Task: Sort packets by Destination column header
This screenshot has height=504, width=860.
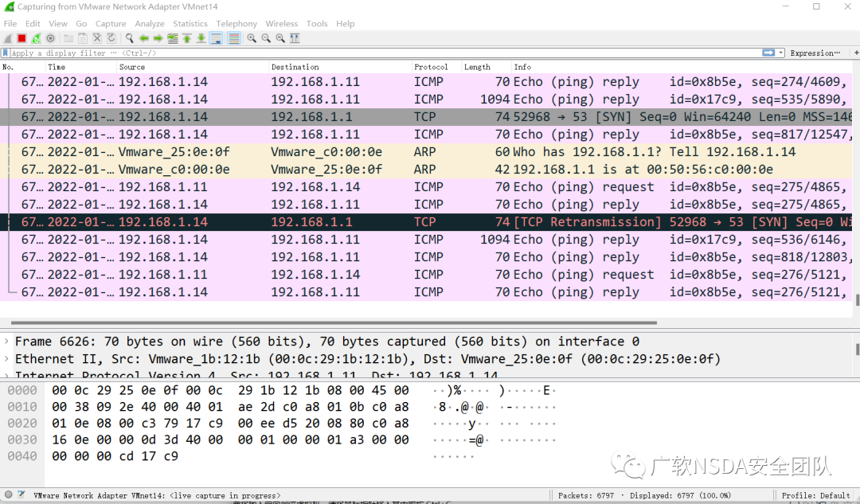Action: 340,67
